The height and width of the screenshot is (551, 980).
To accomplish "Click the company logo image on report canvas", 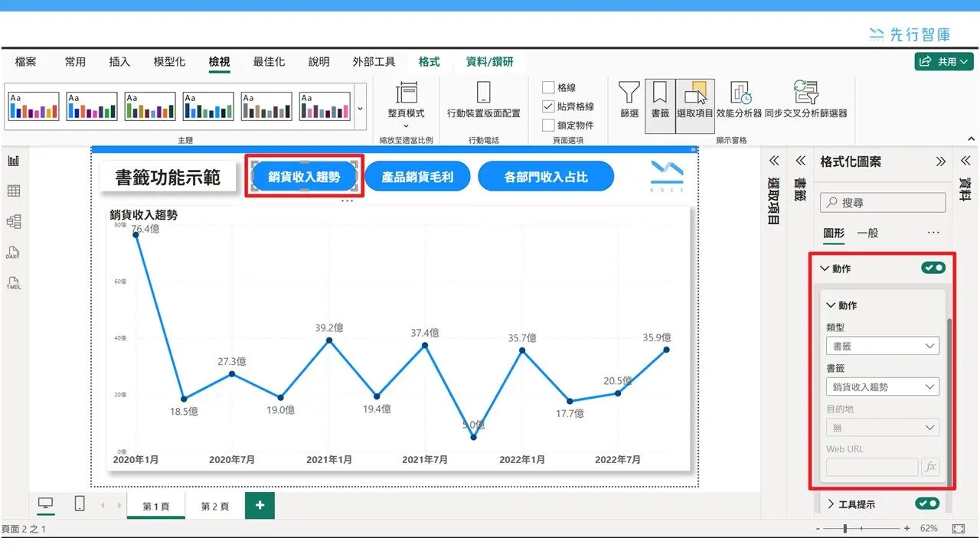I will pos(667,177).
